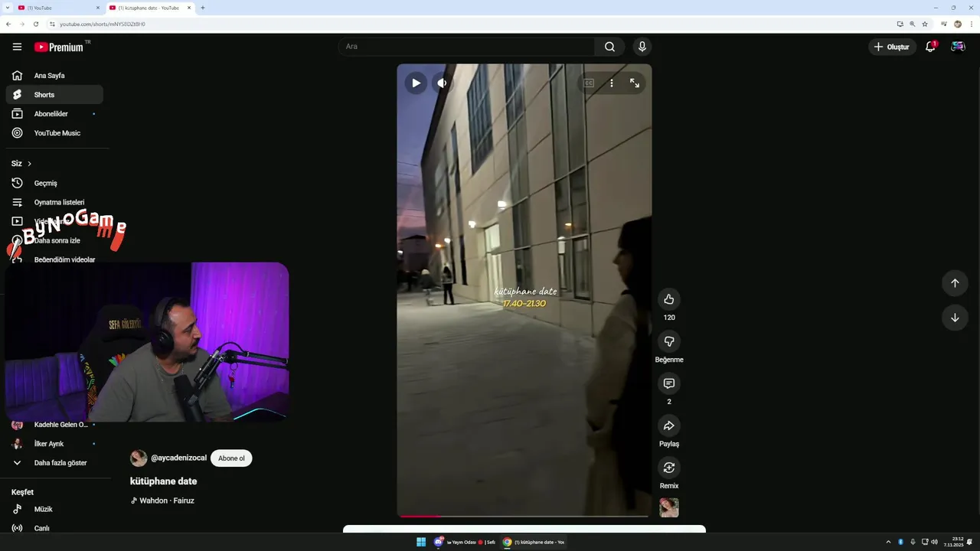Open the short's three-dot options menu

click(612, 83)
